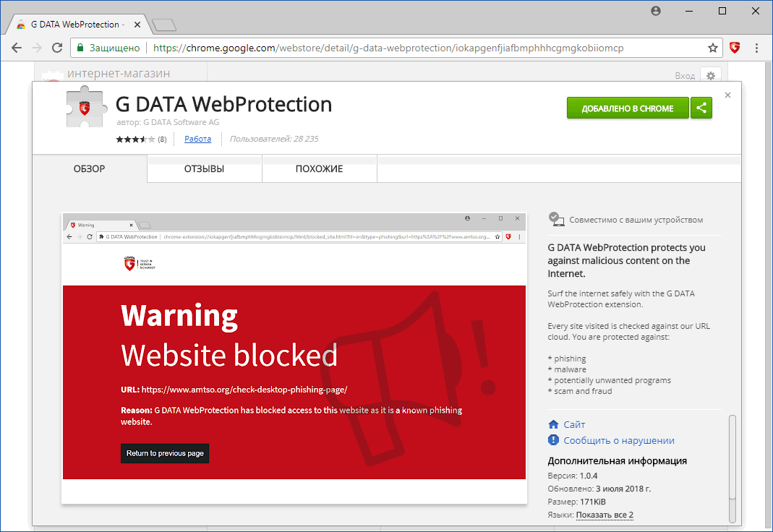This screenshot has height=532, width=773.
Task: Click the share icon button
Action: [x=701, y=108]
